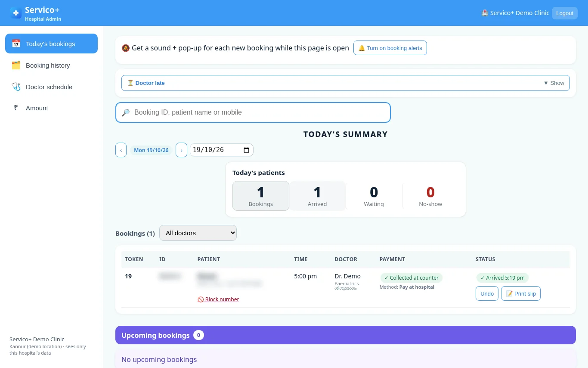Click the No upcoming bookings message
The width and height of the screenshot is (588, 368).
tap(159, 359)
